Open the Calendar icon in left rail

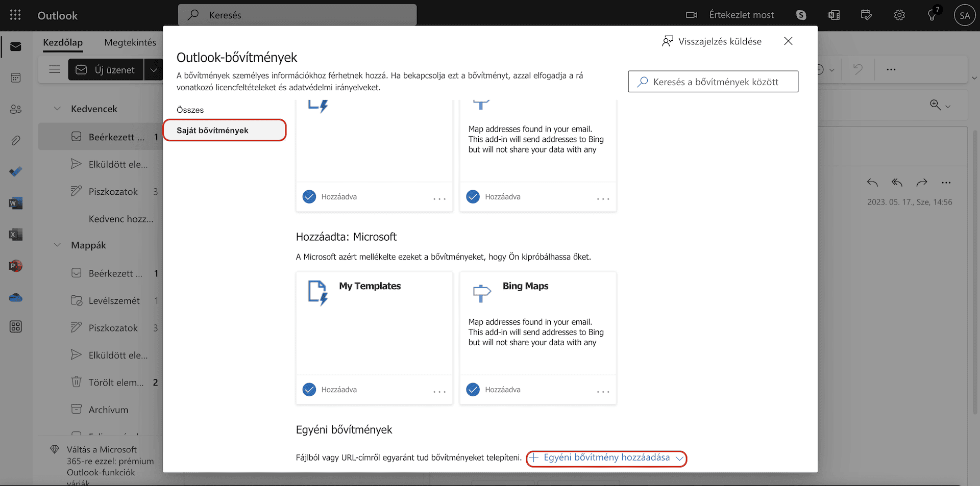15,78
